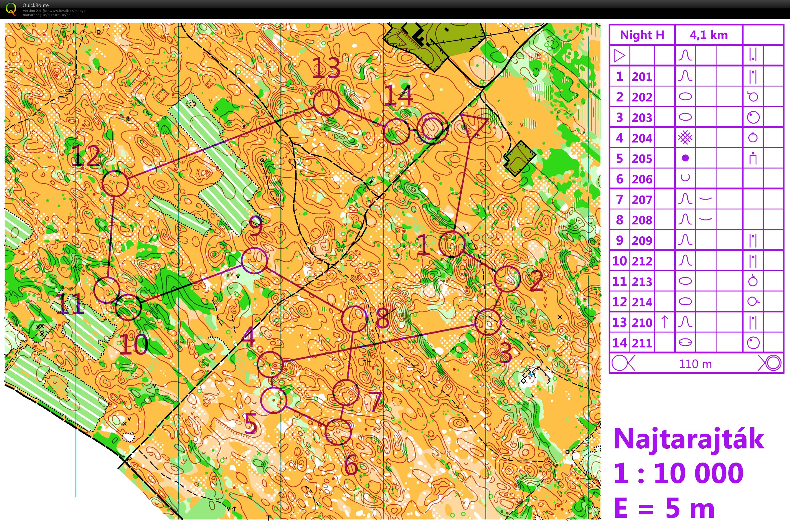Click the 1 : 10 000 scale text

pos(678,473)
